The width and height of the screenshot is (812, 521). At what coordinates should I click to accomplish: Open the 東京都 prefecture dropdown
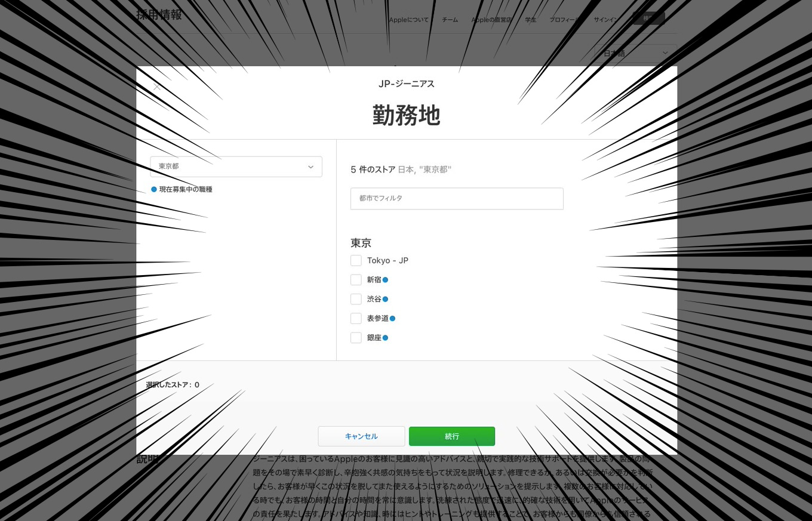[236, 167]
